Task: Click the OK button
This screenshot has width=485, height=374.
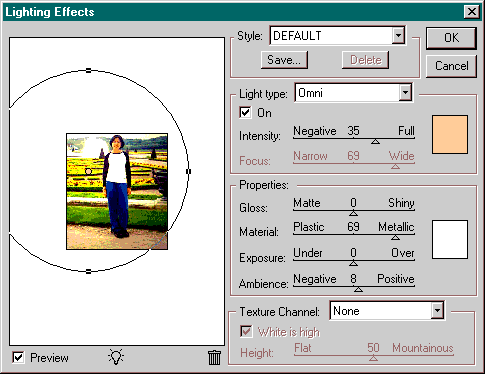Action: click(451, 38)
